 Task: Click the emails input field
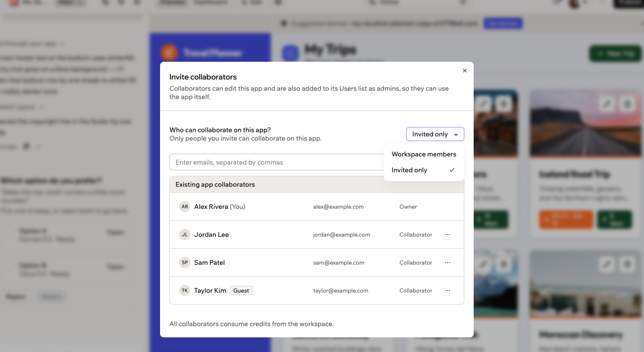coord(276,162)
